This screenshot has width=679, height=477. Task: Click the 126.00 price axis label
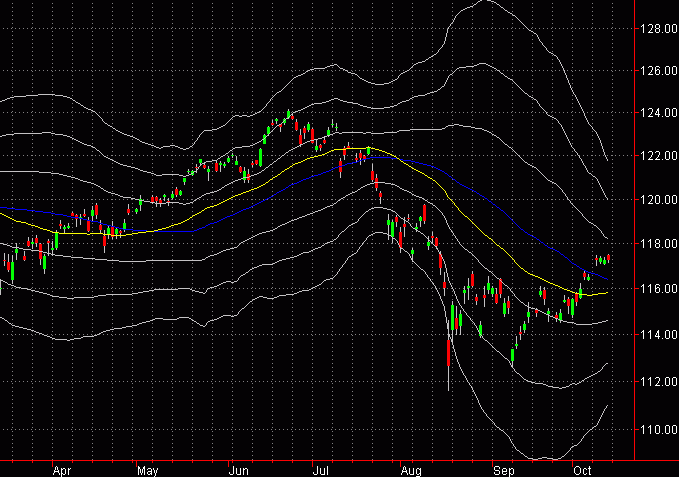[x=659, y=70]
